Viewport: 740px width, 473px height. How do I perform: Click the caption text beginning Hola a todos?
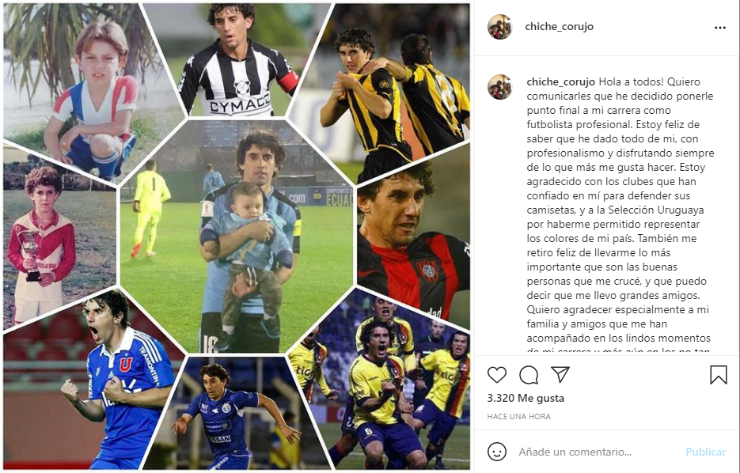[621, 216]
